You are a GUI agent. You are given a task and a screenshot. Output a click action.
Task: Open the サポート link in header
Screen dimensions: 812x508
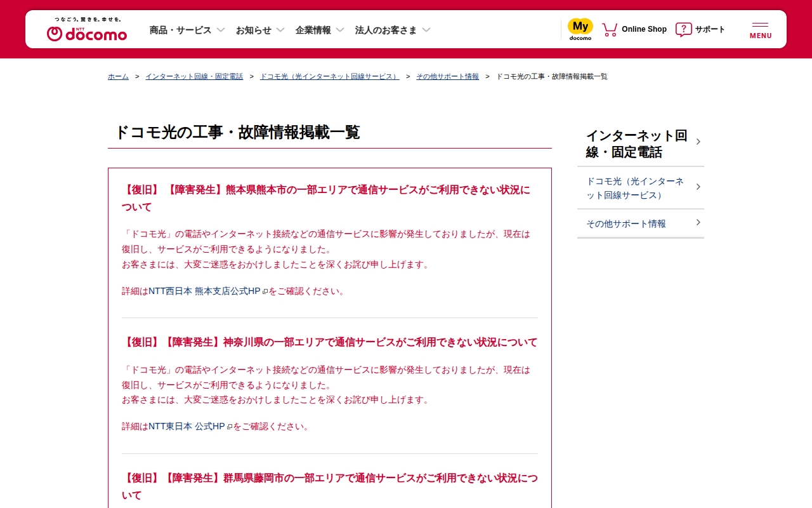point(710,29)
